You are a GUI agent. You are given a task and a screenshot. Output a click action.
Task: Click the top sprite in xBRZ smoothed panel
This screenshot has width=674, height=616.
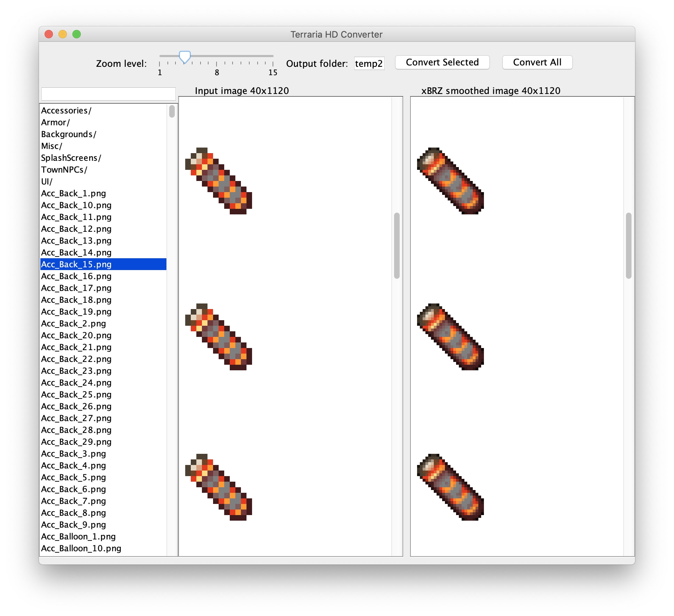coord(450,181)
